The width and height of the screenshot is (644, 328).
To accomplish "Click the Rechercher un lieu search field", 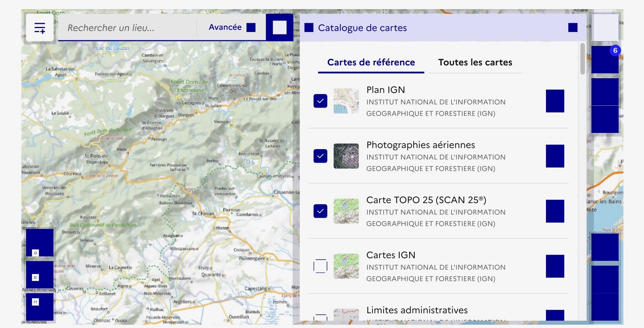I will 127,28.
